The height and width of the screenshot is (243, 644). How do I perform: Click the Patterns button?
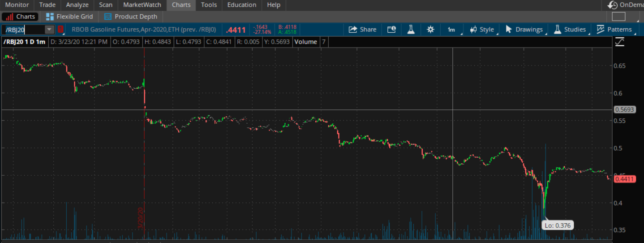614,30
